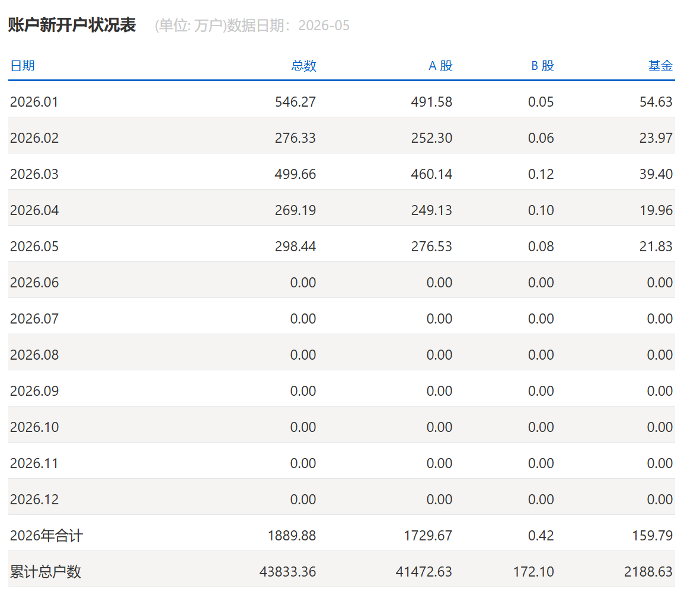Click yearly B-share total 0.42
The height and width of the screenshot is (589, 700).
(541, 536)
